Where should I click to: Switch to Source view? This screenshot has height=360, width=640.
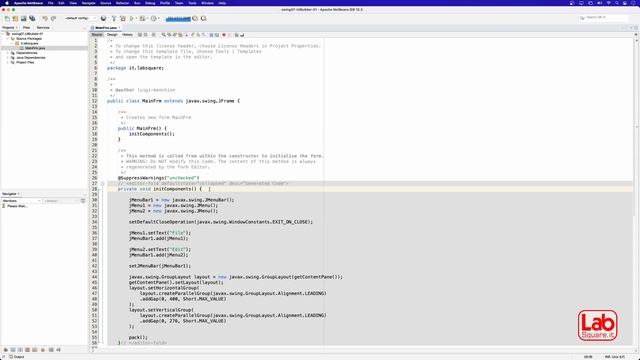click(x=97, y=35)
